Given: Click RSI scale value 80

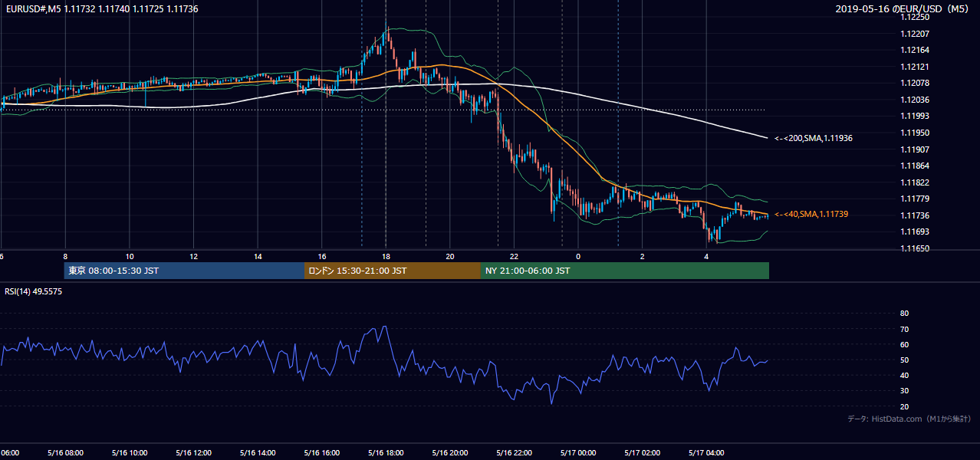Looking at the screenshot, I should tap(904, 314).
